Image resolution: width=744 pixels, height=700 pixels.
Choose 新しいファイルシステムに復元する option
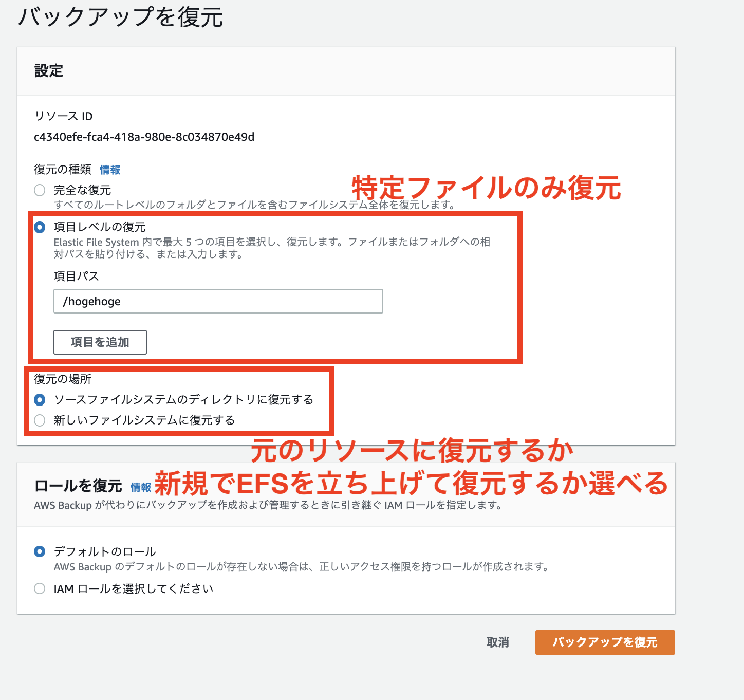[40, 420]
